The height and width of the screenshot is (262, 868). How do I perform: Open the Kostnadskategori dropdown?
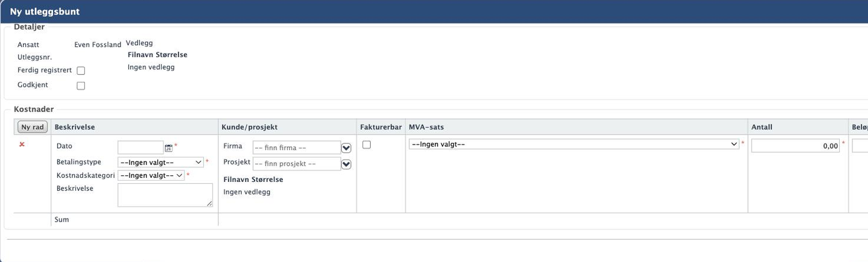[x=151, y=175]
